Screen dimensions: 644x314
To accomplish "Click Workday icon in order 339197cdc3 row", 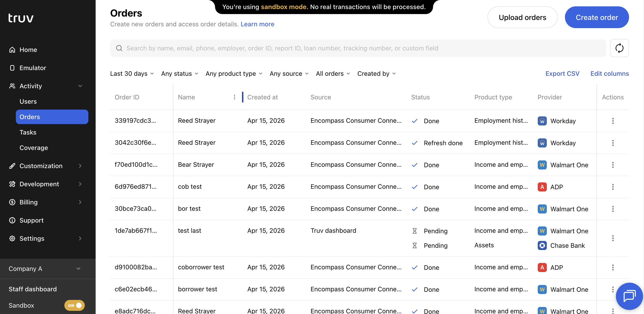I will pyautogui.click(x=542, y=121).
